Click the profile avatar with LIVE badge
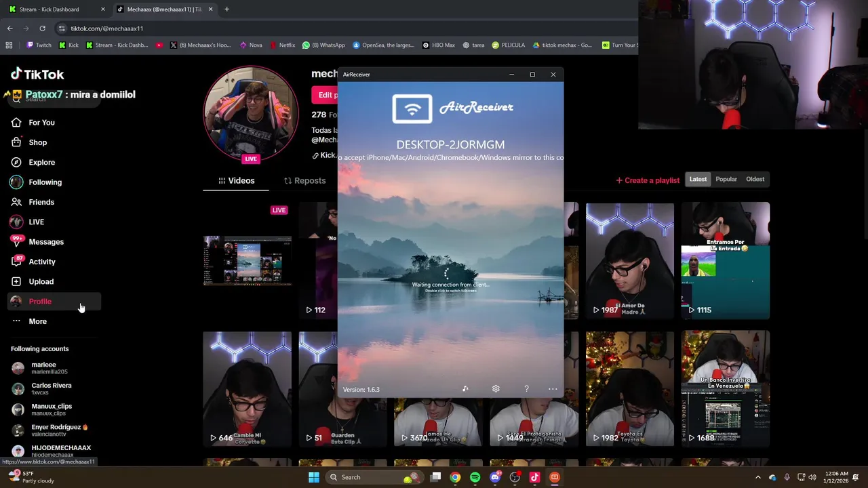The width and height of the screenshot is (868, 488). click(x=251, y=114)
